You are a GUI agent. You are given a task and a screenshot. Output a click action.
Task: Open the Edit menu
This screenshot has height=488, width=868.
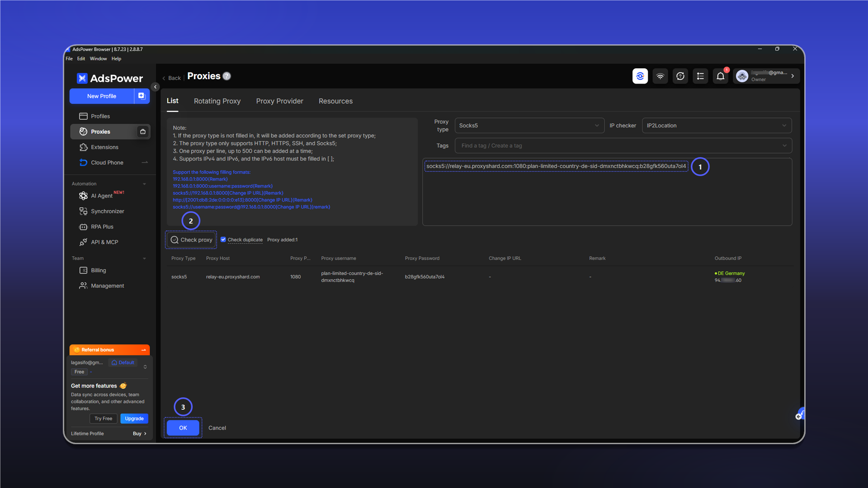(81, 59)
